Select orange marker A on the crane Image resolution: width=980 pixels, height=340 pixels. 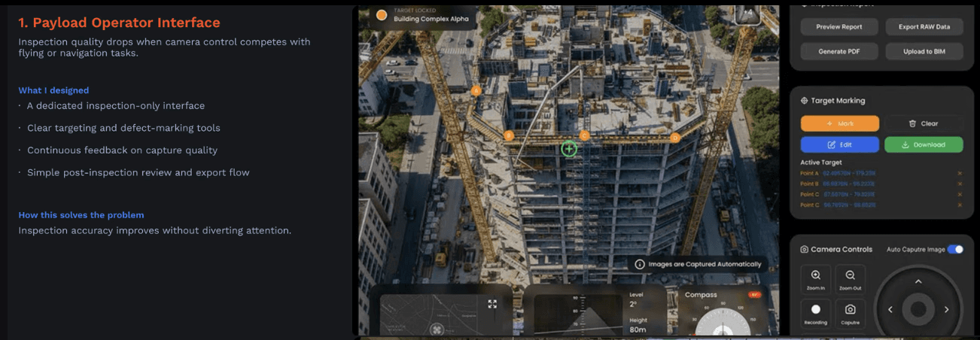476,90
